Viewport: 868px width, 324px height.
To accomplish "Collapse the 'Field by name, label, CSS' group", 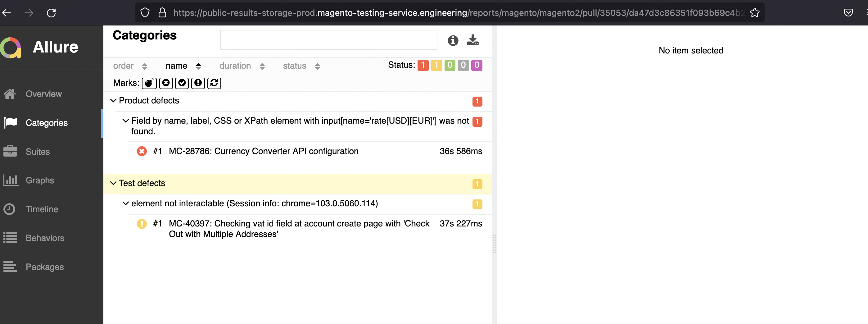I will pos(126,121).
